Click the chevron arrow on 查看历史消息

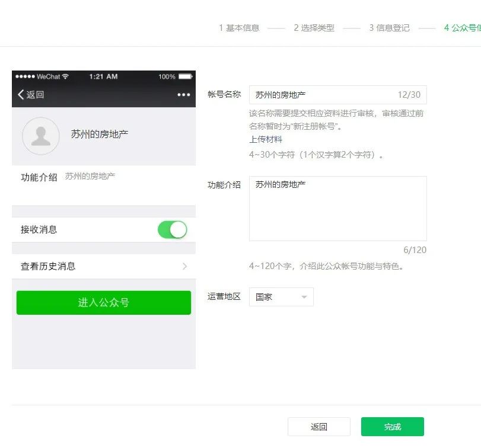pos(184,266)
